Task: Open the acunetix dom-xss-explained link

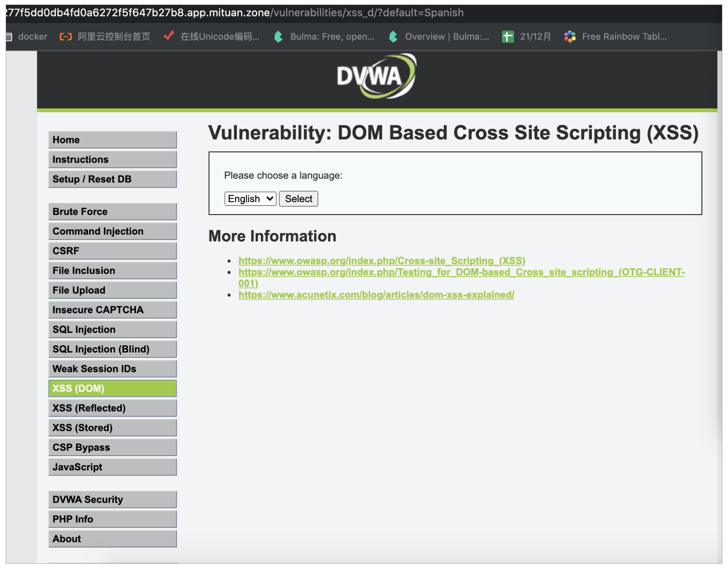Action: coord(376,295)
